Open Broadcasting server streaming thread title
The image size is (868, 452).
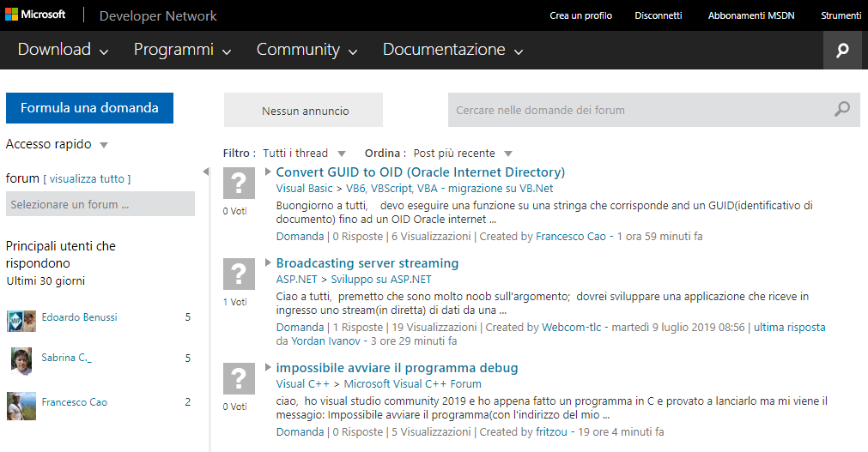367,262
